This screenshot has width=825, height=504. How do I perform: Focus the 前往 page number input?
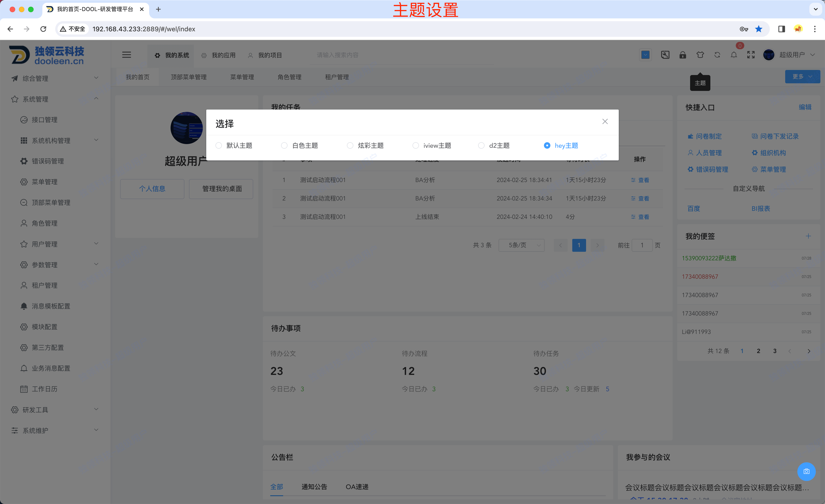pyautogui.click(x=642, y=245)
